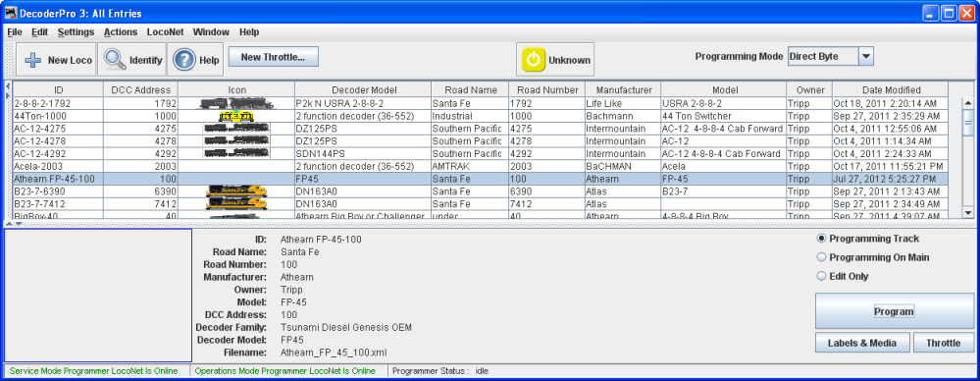980x381 pixels.
Task: Open the Programming Mode Direct Byte dropdown
Action: tap(831, 56)
